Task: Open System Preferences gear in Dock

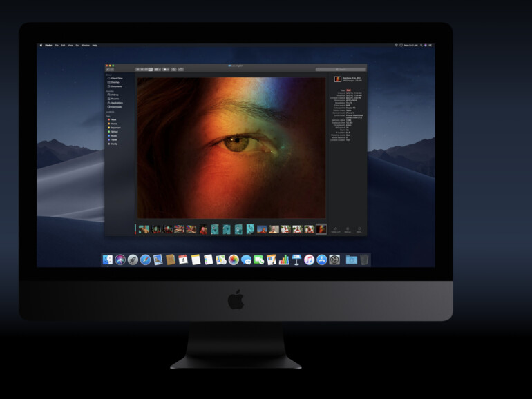Action: 334,260
